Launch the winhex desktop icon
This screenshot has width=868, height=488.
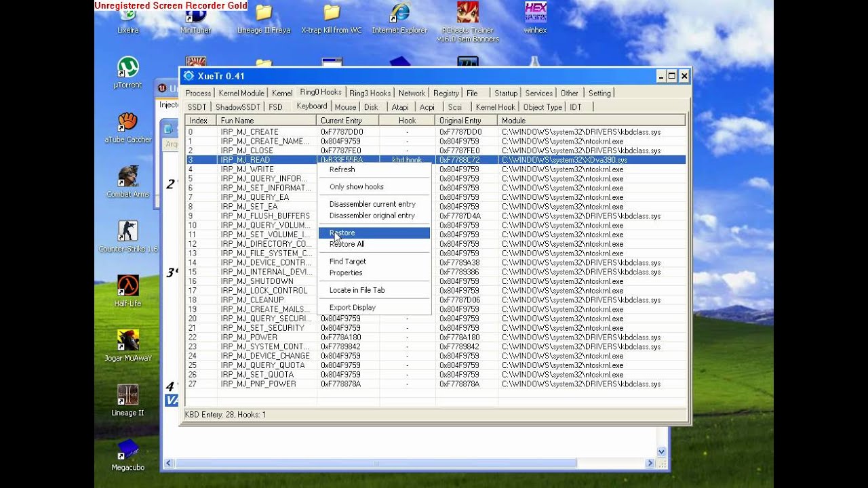[535, 19]
